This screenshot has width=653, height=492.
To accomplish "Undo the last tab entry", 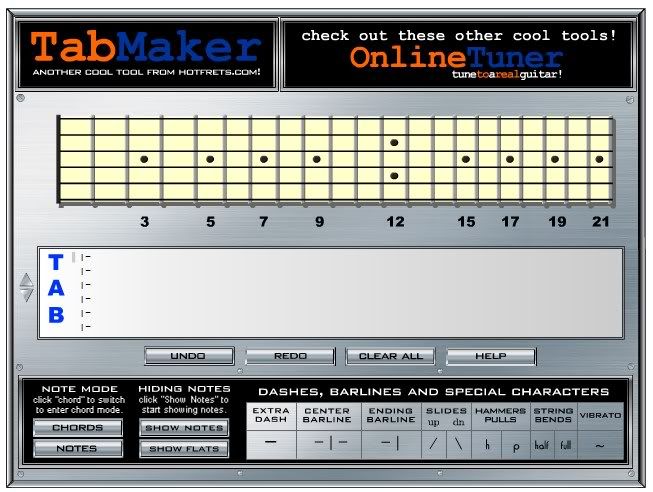I will pos(189,356).
